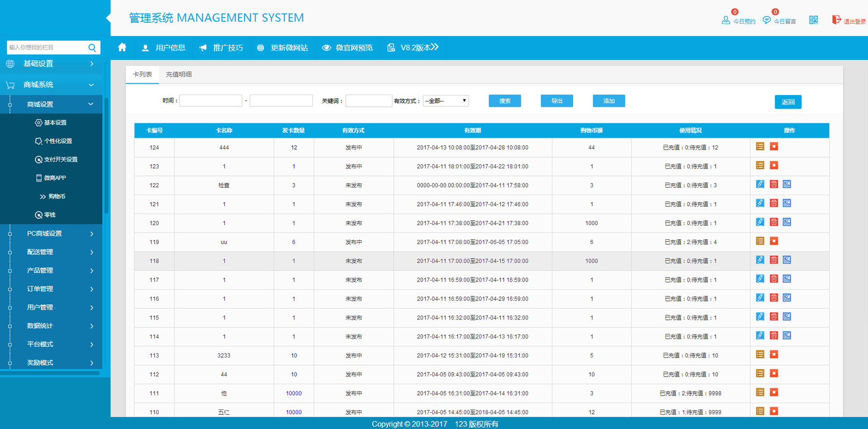Click the search magnifier in sidebar
Image resolution: width=868 pixels, height=429 pixels.
[x=92, y=48]
